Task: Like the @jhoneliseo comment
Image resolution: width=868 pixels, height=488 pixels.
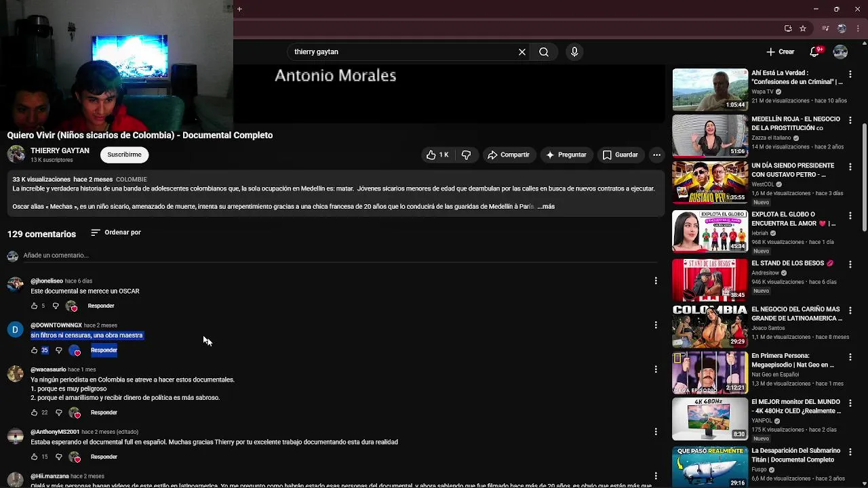Action: pyautogui.click(x=34, y=306)
